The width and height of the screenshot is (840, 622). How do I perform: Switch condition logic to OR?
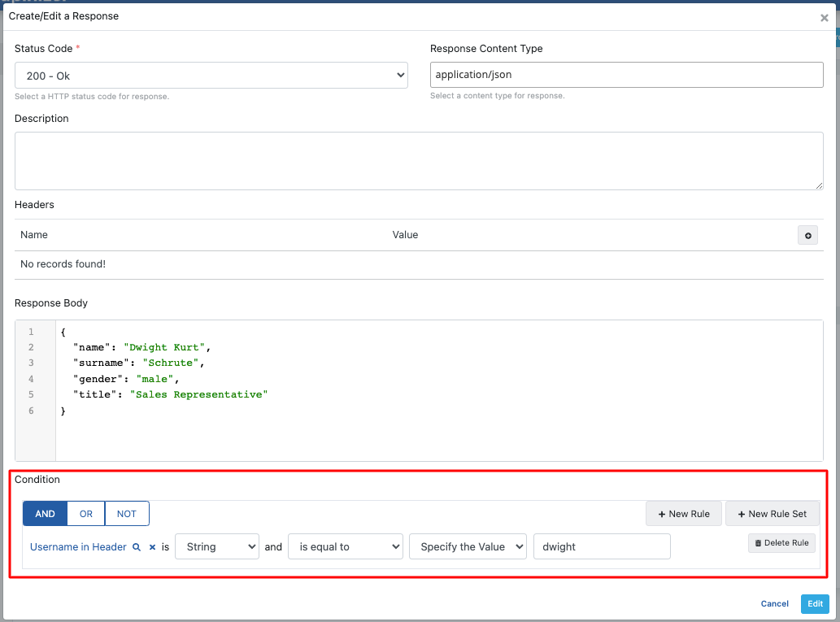pyautogui.click(x=85, y=513)
